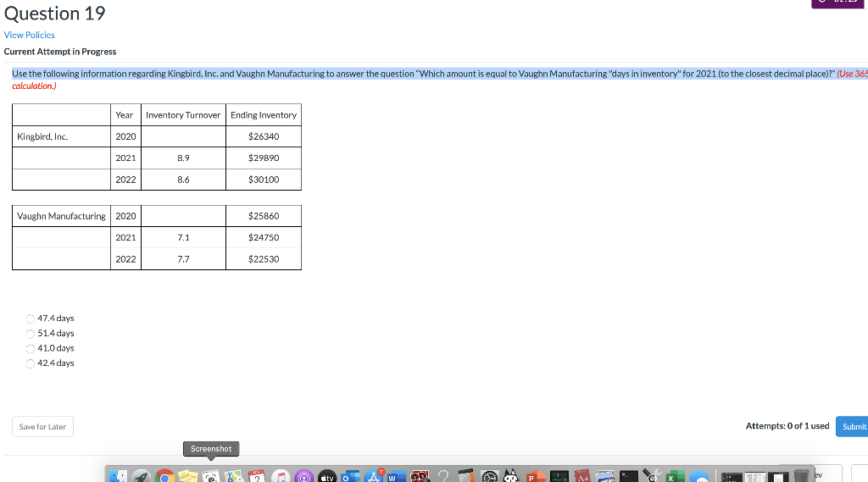
Task: Click Save for Later button
Action: [x=42, y=427]
